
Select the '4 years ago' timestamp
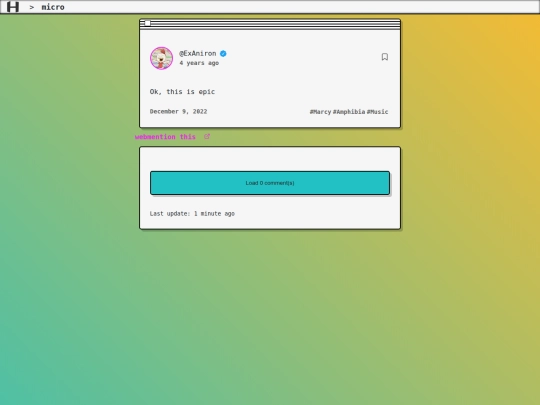[199, 63]
